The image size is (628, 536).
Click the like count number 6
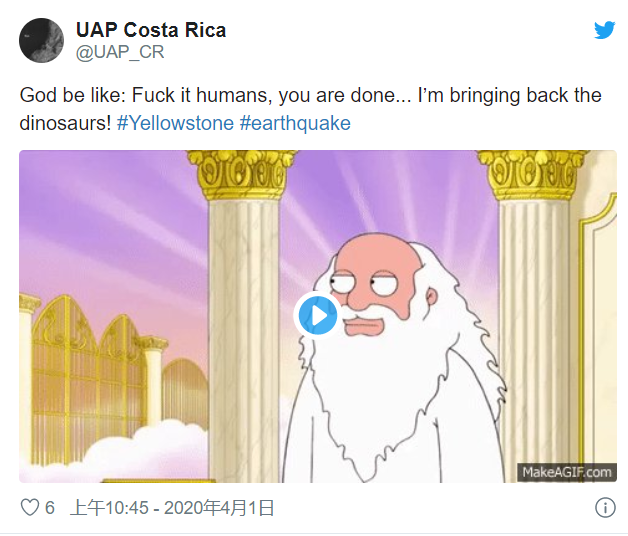[x=49, y=508]
